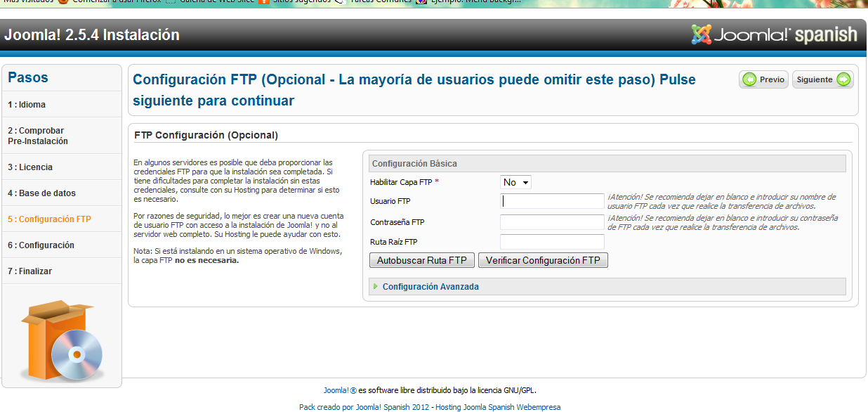Click into the Contraseña FTP field
This screenshot has width=868, height=412.
coord(552,222)
